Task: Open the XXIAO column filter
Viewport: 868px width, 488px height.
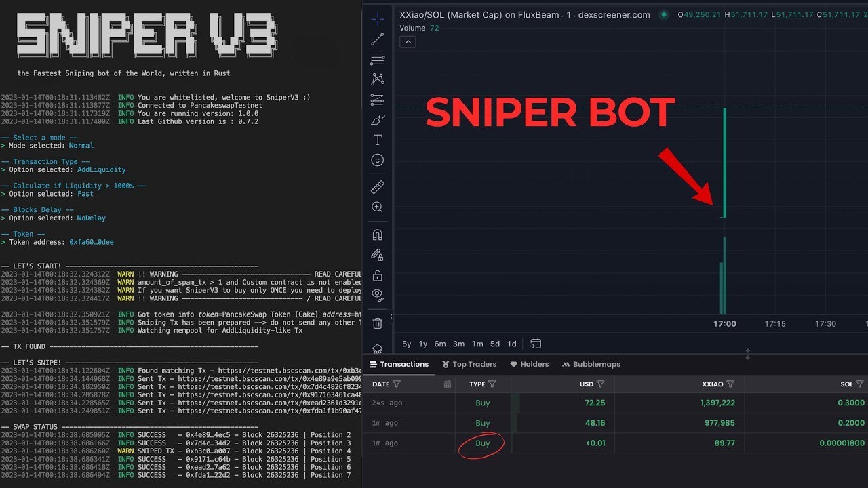Action: [730, 384]
